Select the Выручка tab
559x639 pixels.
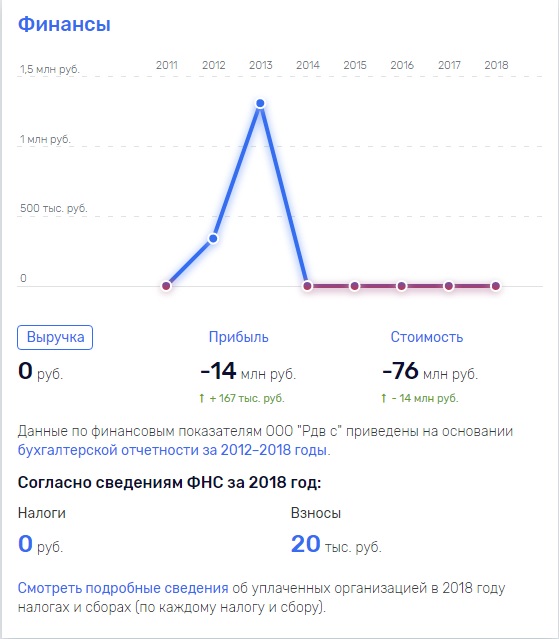point(55,337)
